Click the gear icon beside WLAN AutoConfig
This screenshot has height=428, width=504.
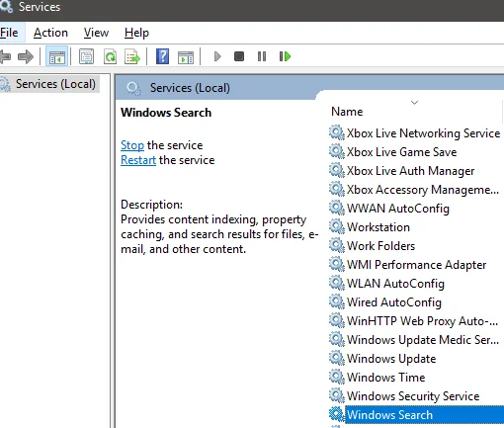tap(337, 284)
